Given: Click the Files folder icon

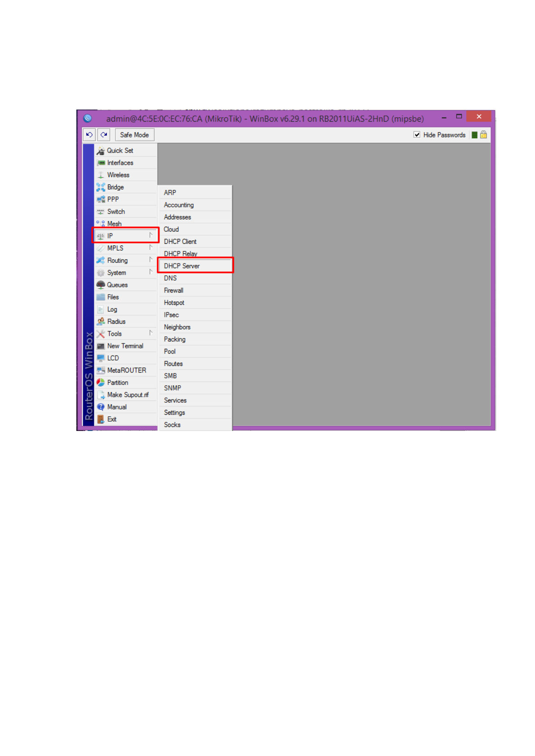Looking at the screenshot, I should (101, 297).
